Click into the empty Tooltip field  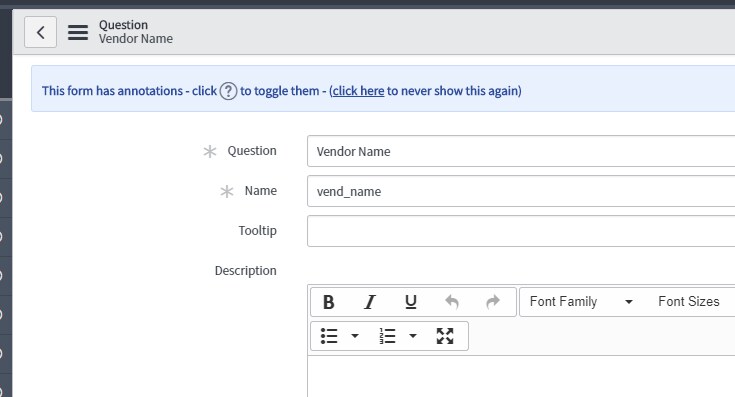521,231
